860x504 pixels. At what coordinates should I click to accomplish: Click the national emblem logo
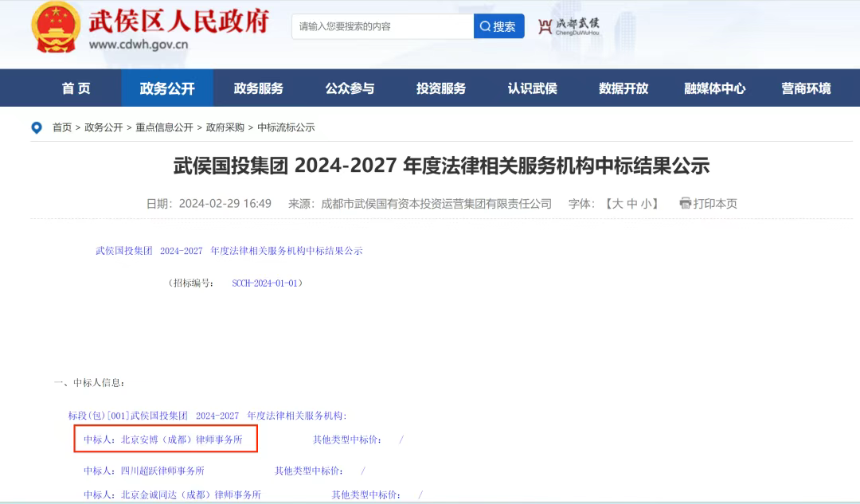click(x=56, y=28)
